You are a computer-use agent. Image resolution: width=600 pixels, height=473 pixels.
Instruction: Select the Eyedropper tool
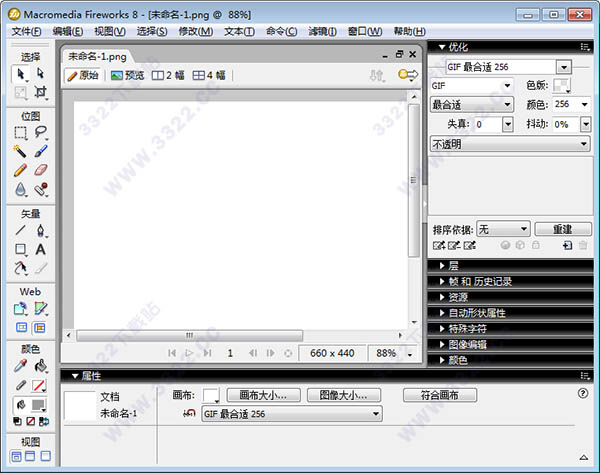[x=21, y=366]
